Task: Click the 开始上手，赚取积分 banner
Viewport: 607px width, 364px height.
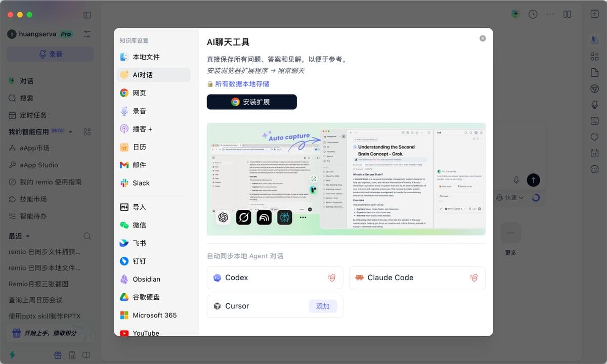Action: [50, 333]
